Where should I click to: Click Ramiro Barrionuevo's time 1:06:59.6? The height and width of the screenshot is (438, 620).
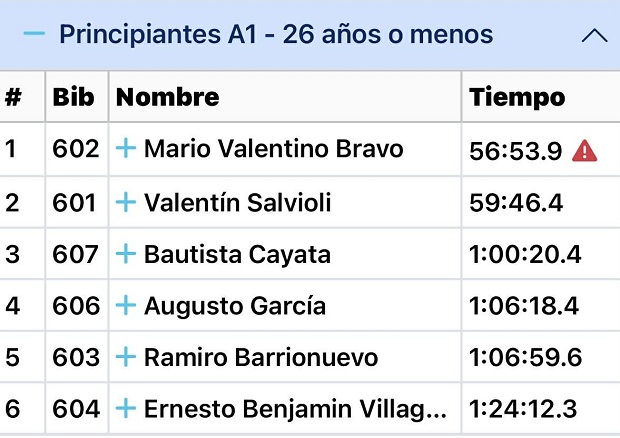pos(525,358)
